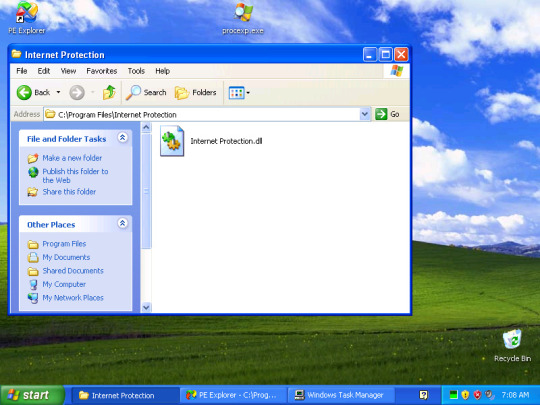Image resolution: width=540 pixels, height=405 pixels.
Task: Click yellow shield tray icon
Action: (x=465, y=395)
